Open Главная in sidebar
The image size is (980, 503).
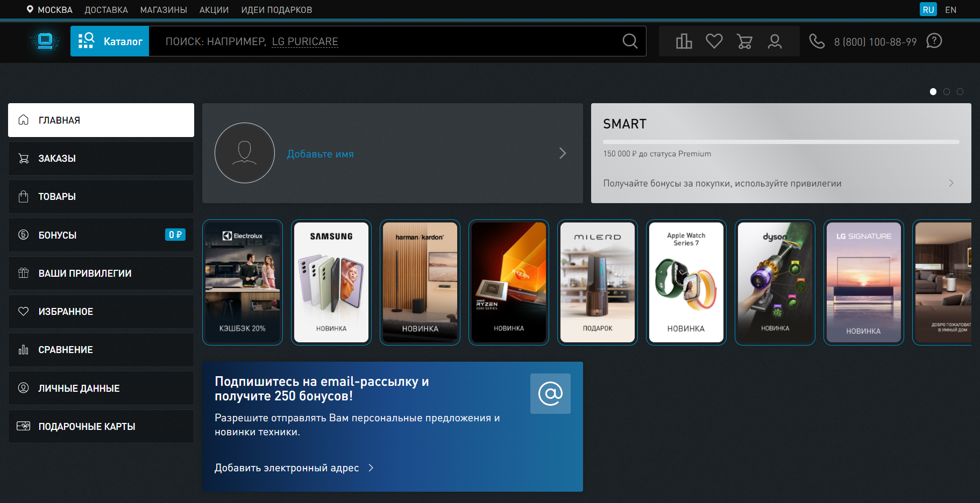point(101,120)
